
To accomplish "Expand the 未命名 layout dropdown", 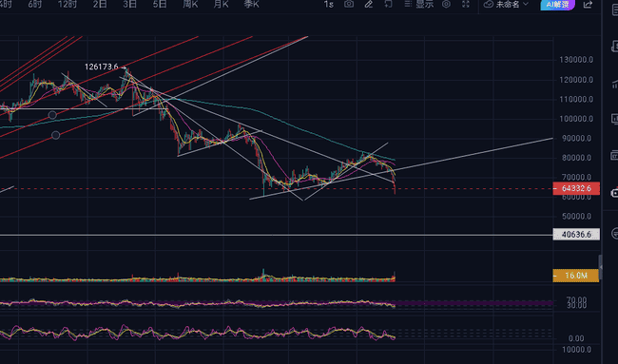I will coord(507,5).
